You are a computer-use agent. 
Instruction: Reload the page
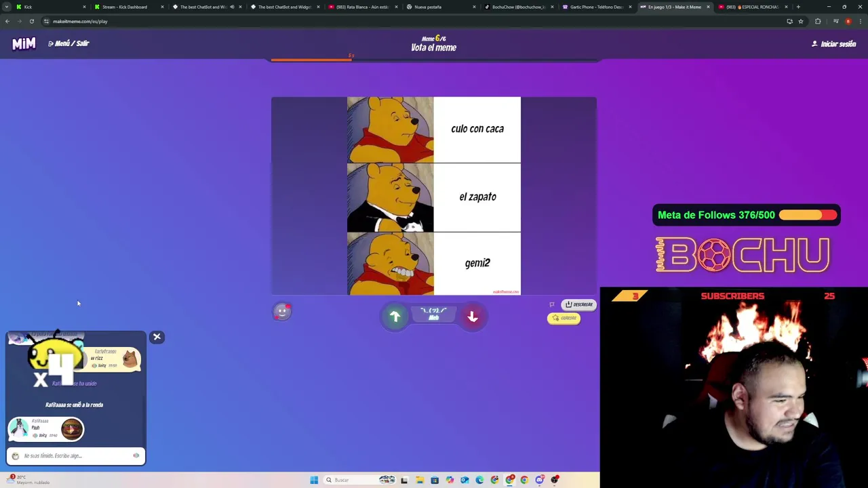(31, 21)
